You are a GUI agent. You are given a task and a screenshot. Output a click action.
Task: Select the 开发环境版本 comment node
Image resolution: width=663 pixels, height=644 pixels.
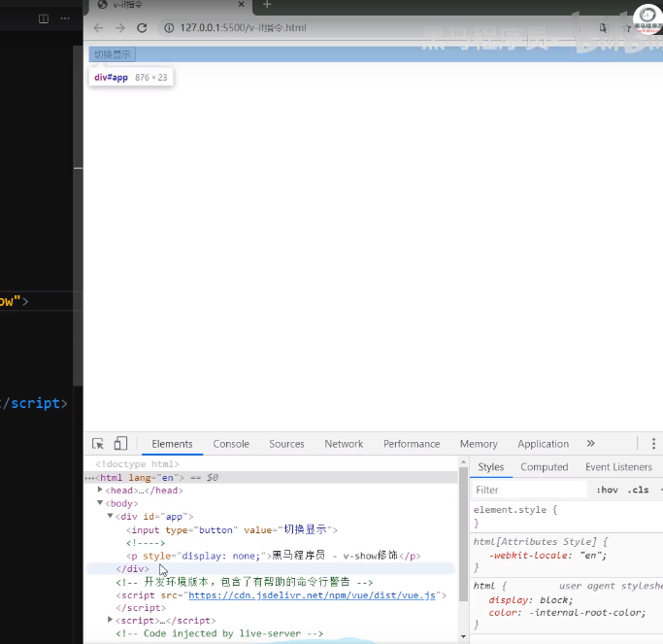(x=245, y=582)
